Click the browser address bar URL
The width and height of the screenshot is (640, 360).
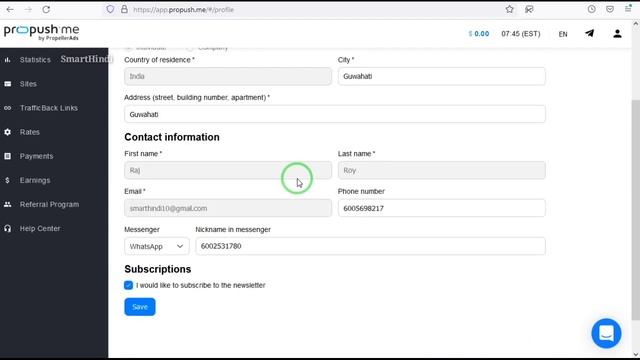coord(183,9)
